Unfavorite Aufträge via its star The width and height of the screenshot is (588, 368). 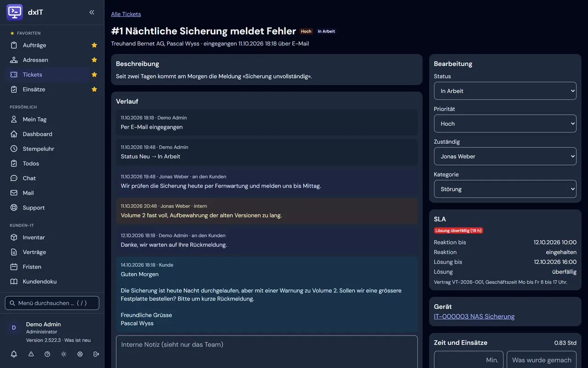[x=94, y=45]
